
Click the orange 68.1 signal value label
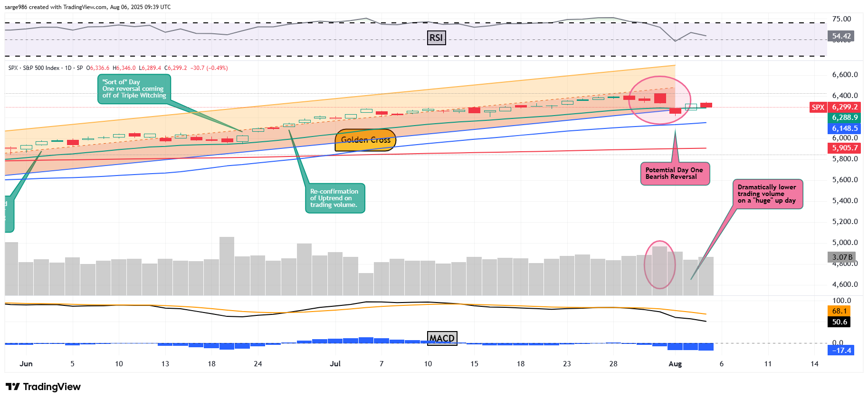[839, 311]
